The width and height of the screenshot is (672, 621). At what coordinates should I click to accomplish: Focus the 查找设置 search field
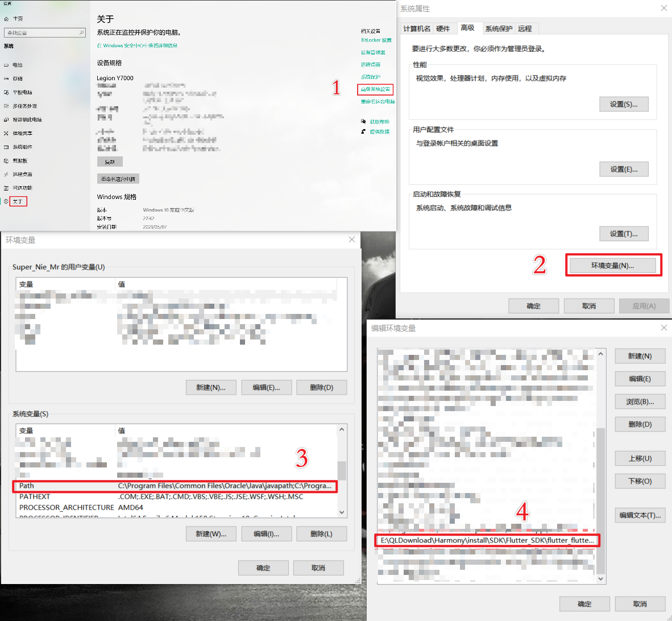coord(44,32)
